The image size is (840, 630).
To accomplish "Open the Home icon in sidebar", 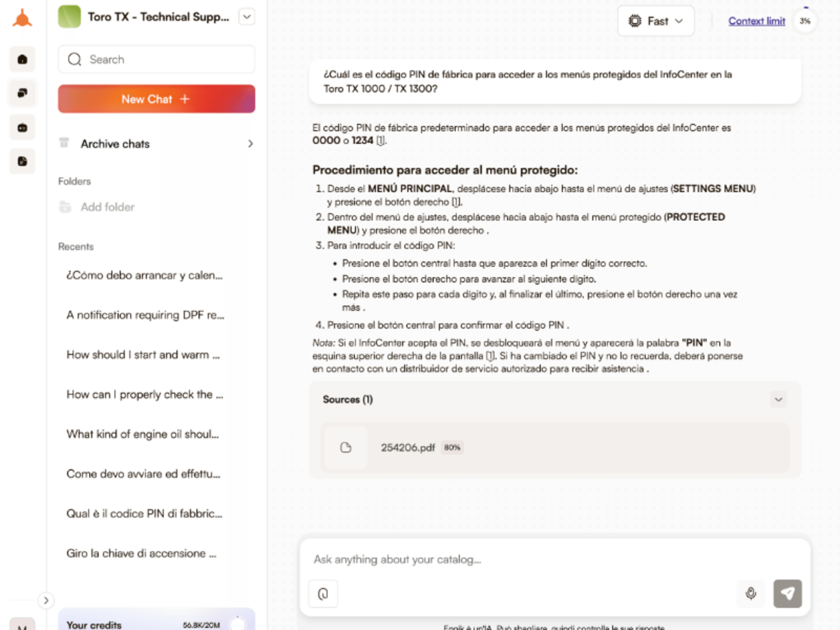I will (22, 59).
